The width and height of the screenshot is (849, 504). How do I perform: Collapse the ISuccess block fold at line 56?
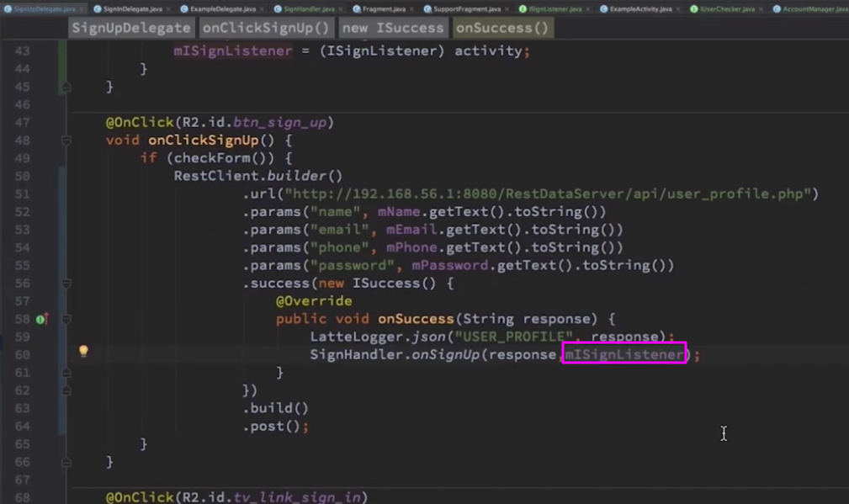[66, 284]
